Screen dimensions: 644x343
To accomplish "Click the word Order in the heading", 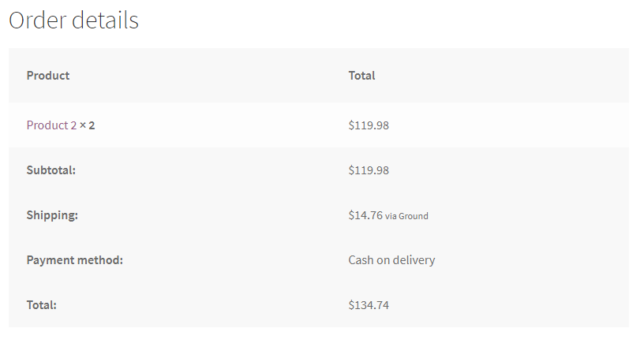I will pos(37,21).
